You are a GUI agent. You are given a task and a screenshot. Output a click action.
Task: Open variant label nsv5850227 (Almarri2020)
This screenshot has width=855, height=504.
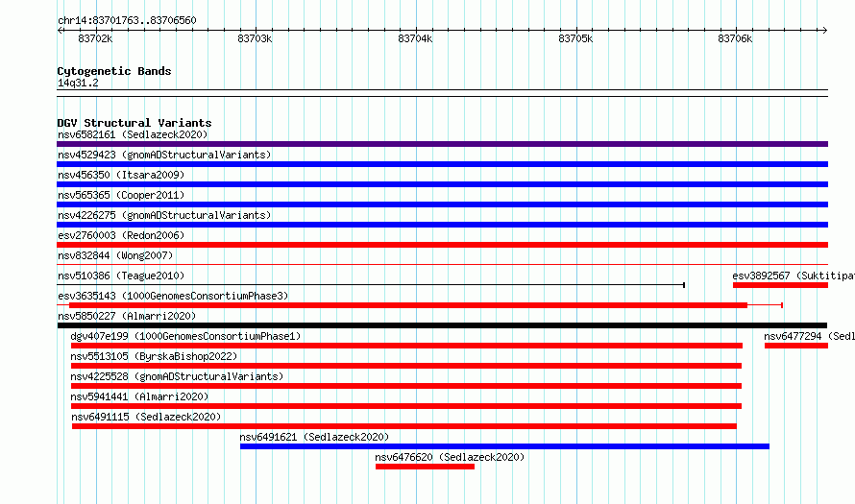coord(127,316)
